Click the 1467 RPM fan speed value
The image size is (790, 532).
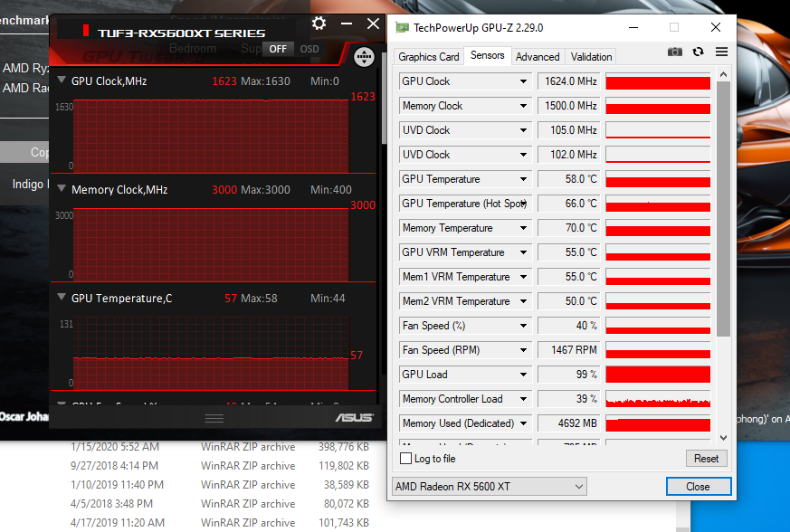point(569,350)
